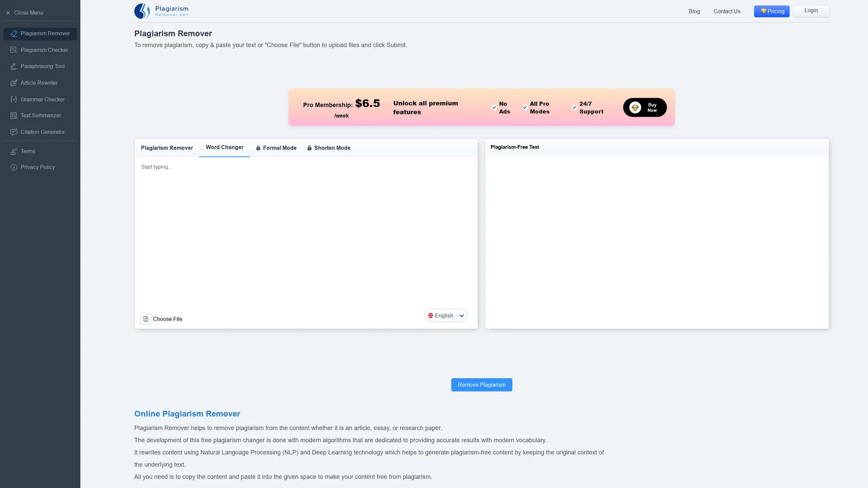Click the checkmark beside 24/7 Support
Image resolution: width=868 pixels, height=488 pixels.
tap(574, 108)
